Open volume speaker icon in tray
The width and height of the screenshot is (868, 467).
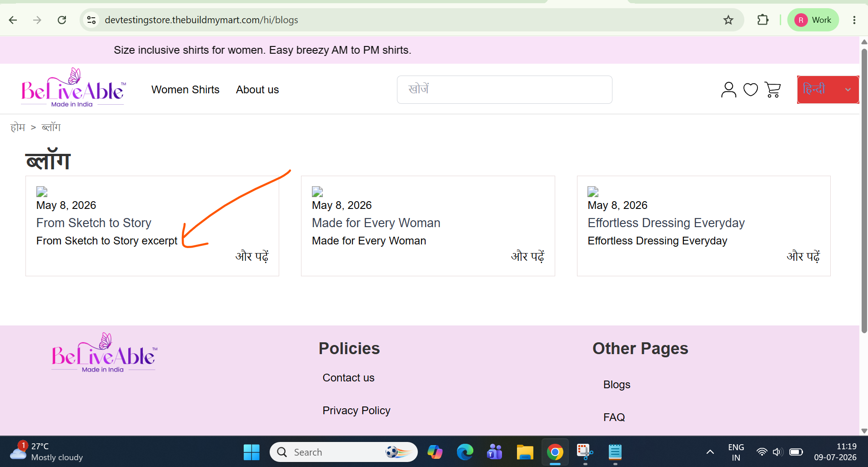[x=778, y=452]
